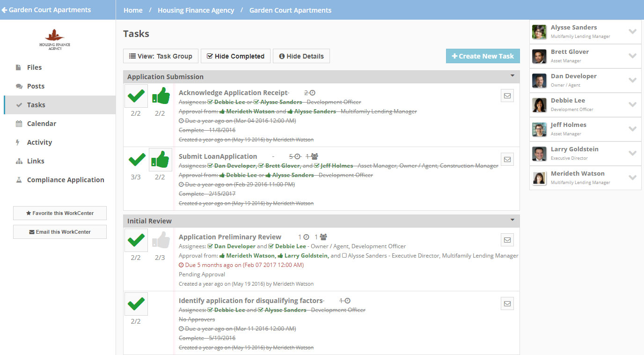
Task: Collapse the Application Submission group
Action: [512, 76]
